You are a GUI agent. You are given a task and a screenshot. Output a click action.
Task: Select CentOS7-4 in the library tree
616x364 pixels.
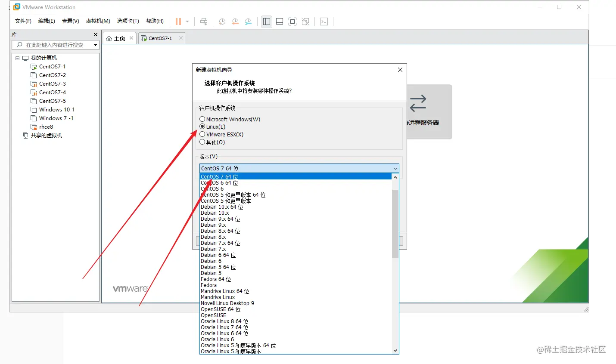pos(52,93)
